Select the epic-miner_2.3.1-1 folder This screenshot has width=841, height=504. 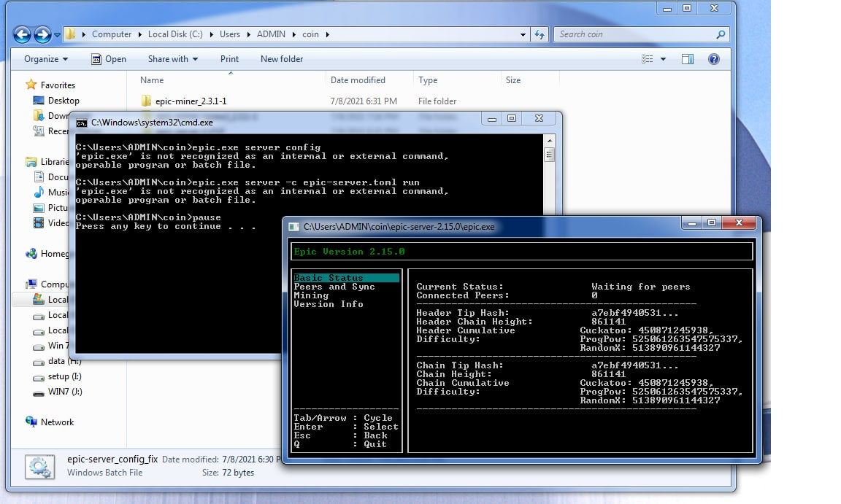(191, 101)
